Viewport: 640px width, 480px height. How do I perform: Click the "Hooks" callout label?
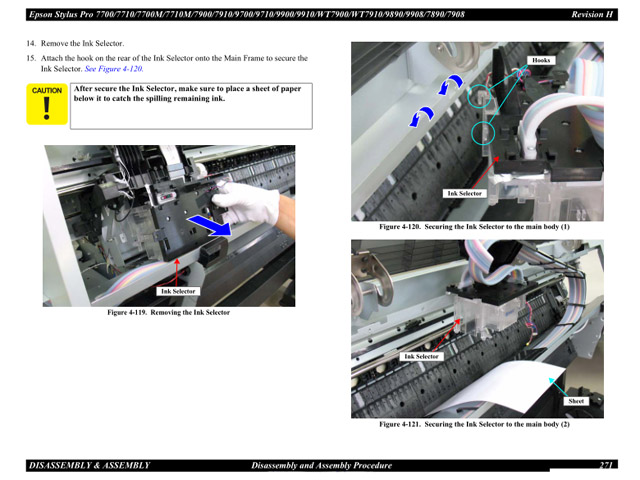point(541,61)
